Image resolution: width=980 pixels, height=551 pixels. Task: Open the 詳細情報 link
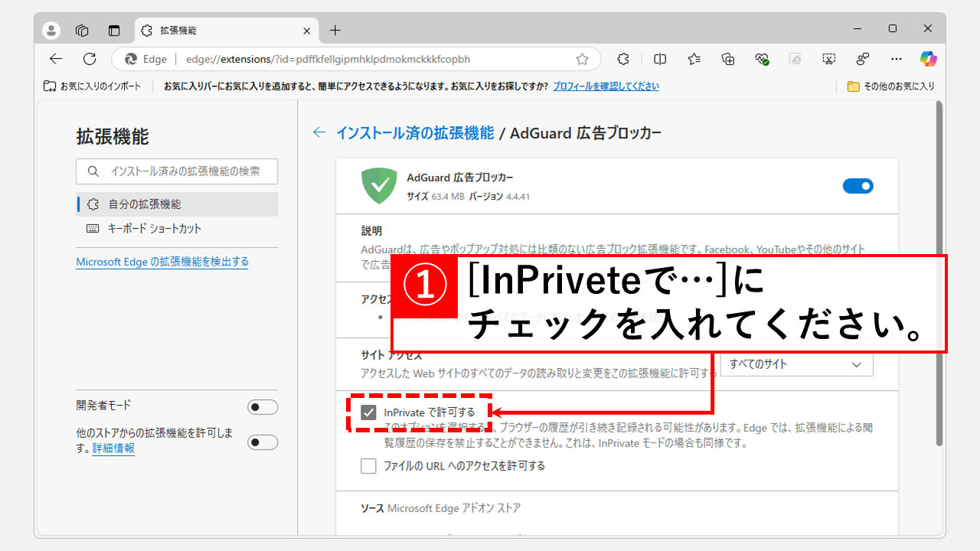pos(113,448)
